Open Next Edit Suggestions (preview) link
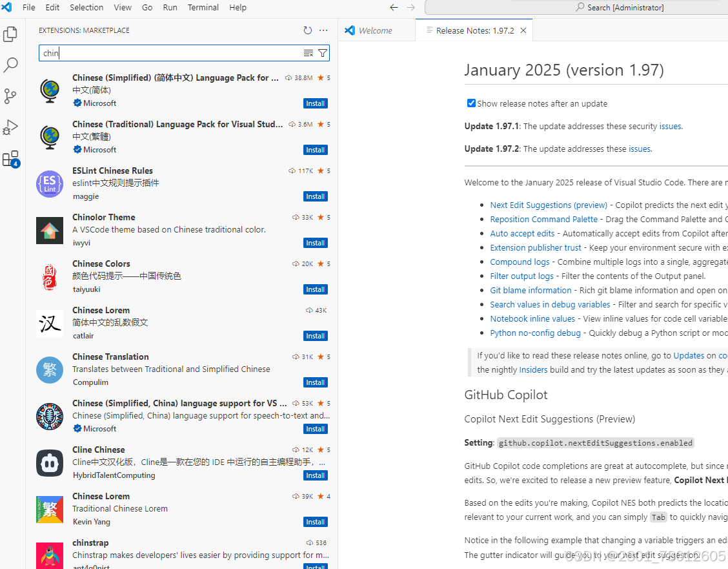The image size is (728, 569). 549,205
